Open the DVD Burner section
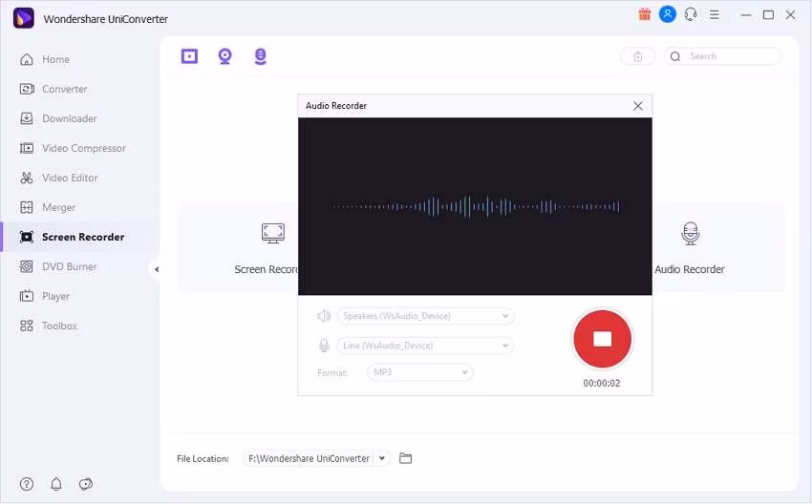 tap(58, 266)
